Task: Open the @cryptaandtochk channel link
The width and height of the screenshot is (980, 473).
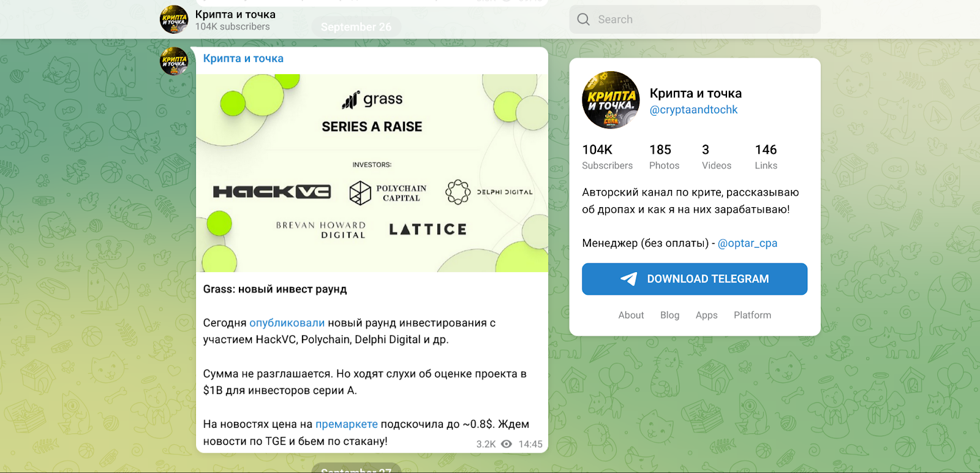Action: (x=693, y=110)
